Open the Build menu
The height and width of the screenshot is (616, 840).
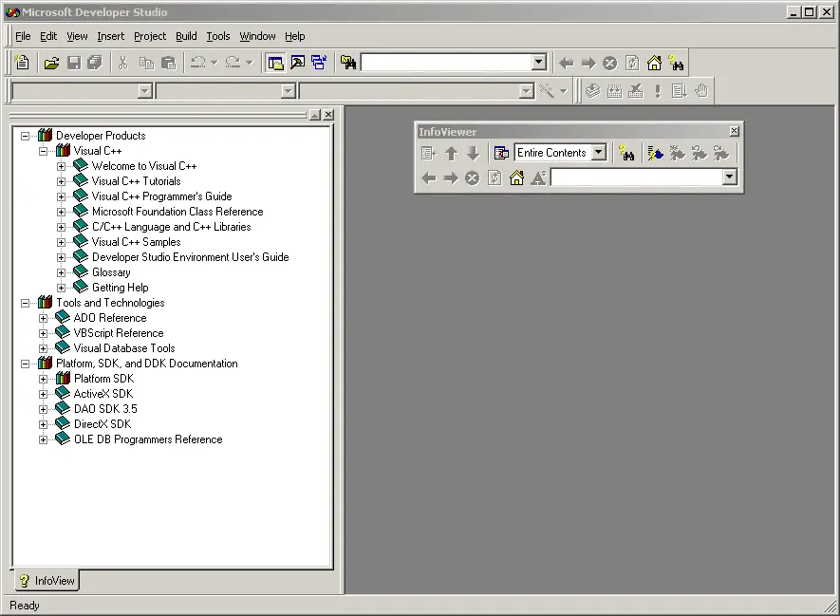point(186,36)
